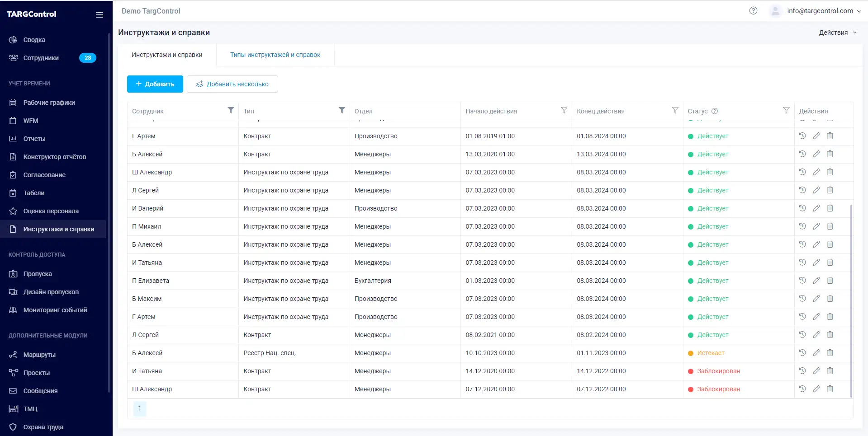Collapse the sidebar using the hamburger icon

99,14
